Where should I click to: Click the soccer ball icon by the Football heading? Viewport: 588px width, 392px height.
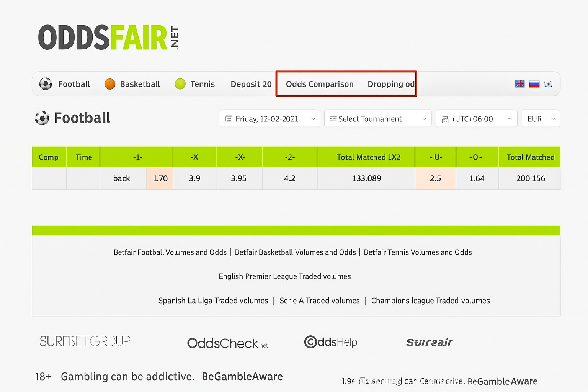click(42, 118)
